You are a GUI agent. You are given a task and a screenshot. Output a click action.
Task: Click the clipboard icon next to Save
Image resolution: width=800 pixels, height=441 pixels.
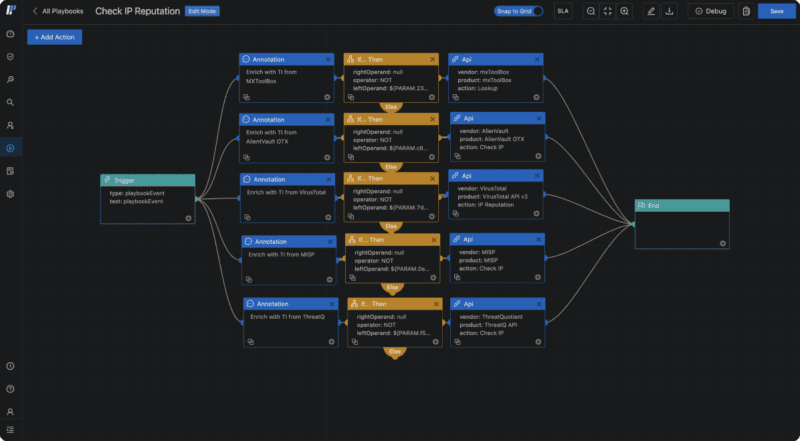(745, 11)
